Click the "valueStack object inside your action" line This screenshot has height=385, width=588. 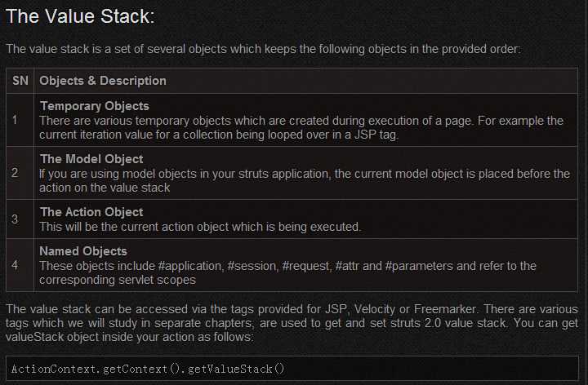pyautogui.click(x=131, y=337)
